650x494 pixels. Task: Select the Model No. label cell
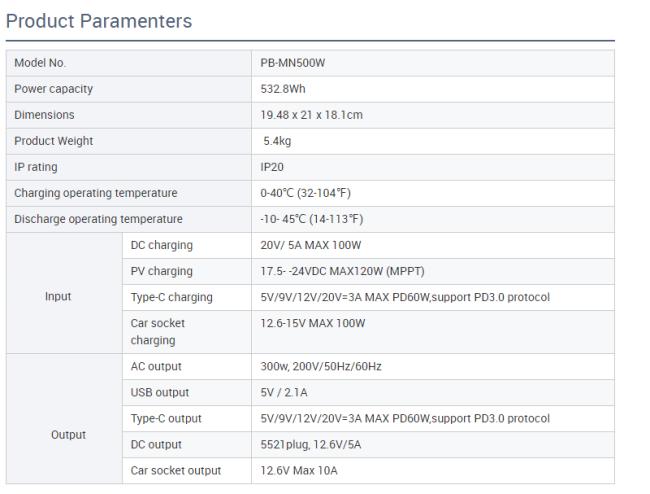click(x=129, y=63)
